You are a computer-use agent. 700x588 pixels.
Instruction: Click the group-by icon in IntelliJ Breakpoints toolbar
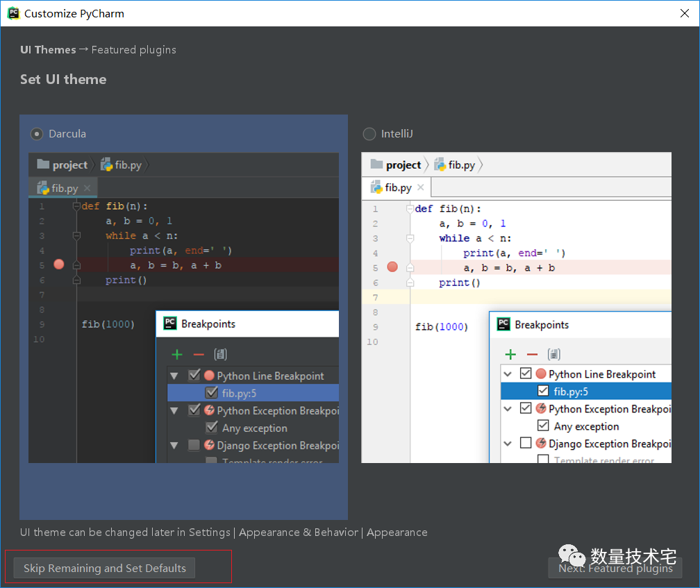coord(553,354)
